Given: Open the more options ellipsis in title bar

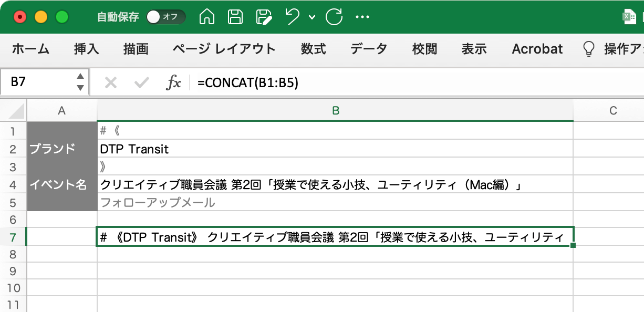Looking at the screenshot, I should (363, 17).
